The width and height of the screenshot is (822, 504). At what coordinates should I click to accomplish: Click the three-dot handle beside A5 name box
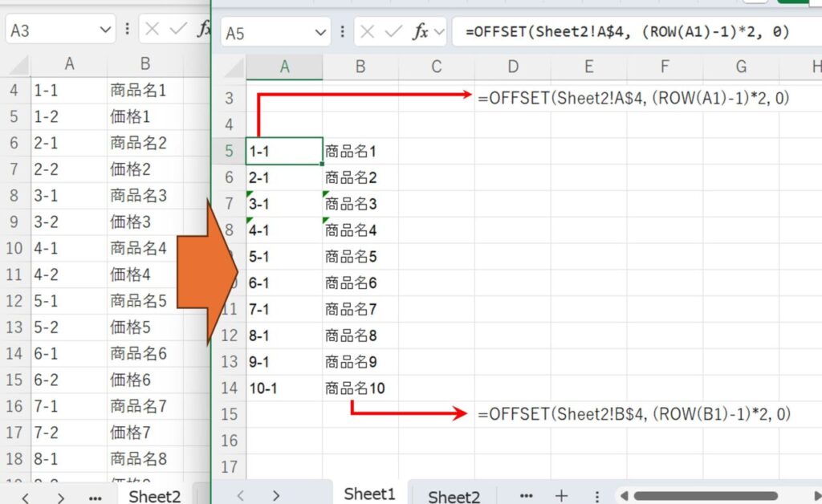(342, 32)
